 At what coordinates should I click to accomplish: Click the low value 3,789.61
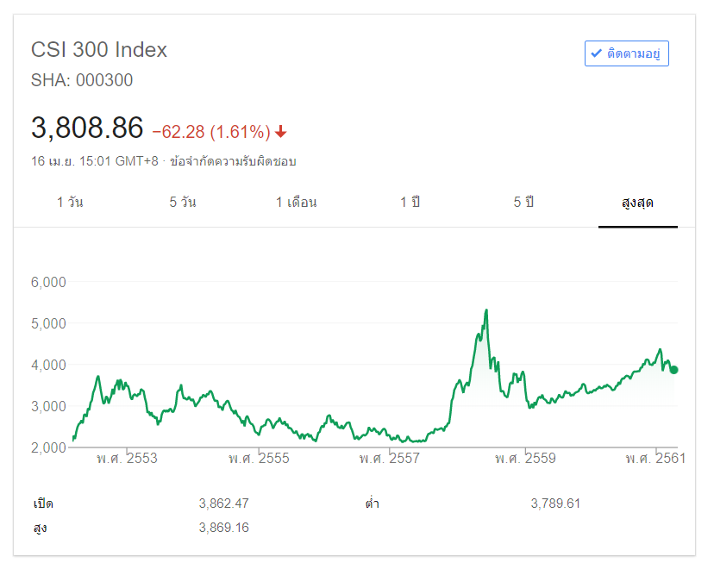coord(555,504)
